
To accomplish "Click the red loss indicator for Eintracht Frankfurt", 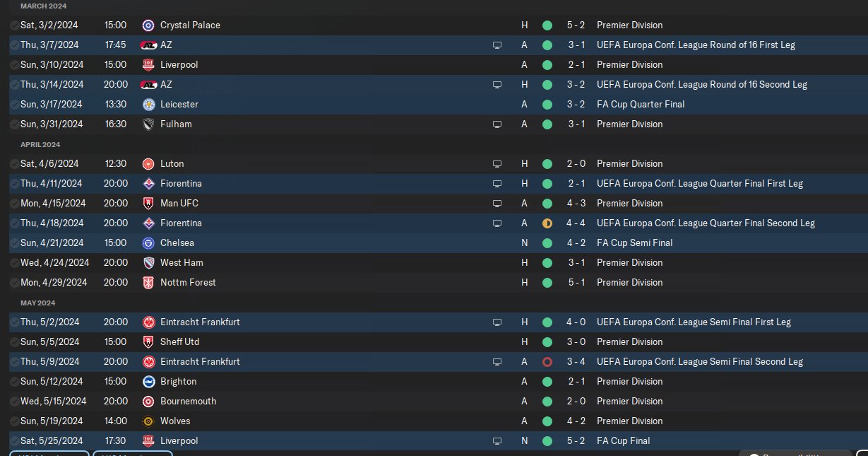I will [547, 362].
